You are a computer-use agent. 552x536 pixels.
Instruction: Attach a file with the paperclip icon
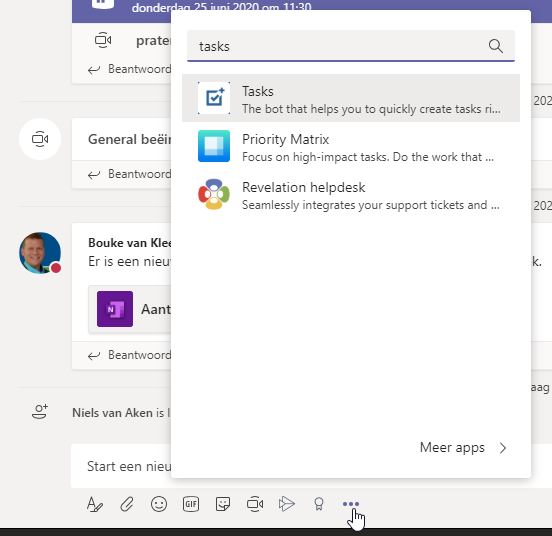point(127,504)
